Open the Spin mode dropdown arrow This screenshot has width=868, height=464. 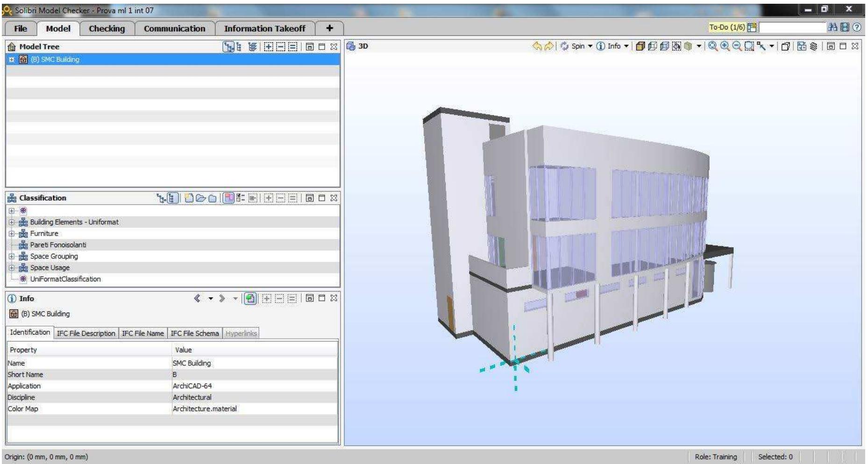coord(590,46)
